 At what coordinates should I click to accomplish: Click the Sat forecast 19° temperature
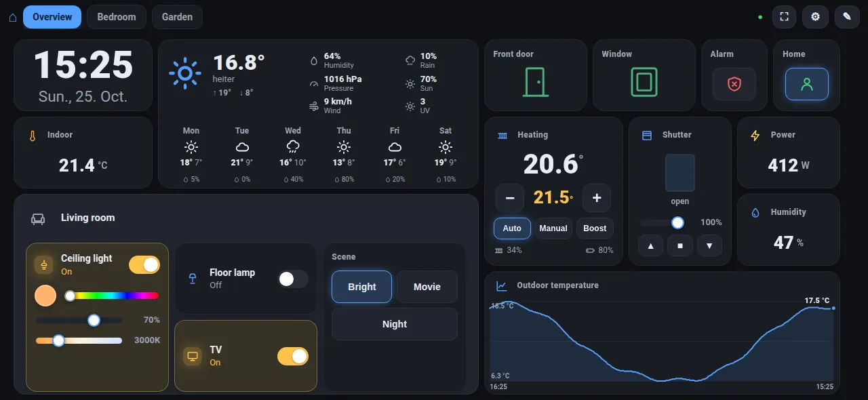point(440,163)
